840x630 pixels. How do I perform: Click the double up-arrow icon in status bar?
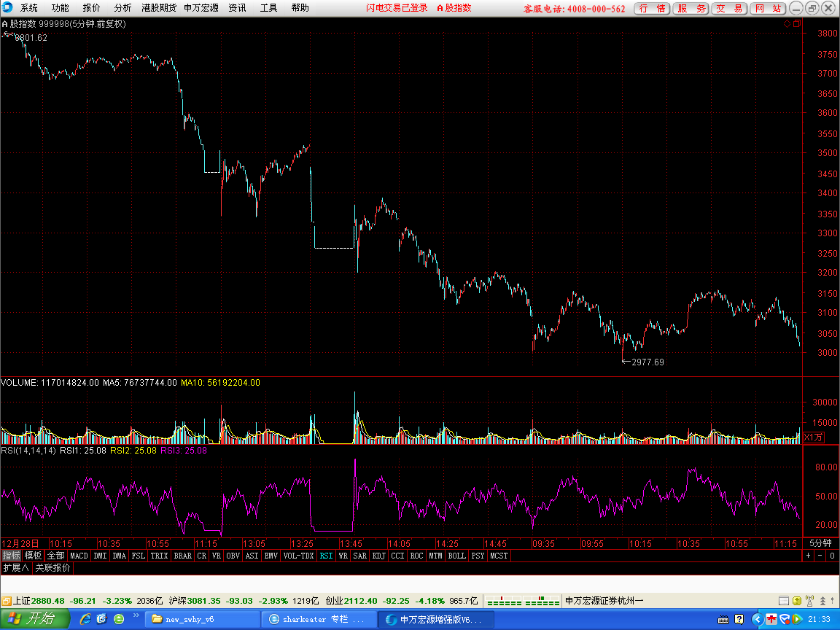click(822, 601)
